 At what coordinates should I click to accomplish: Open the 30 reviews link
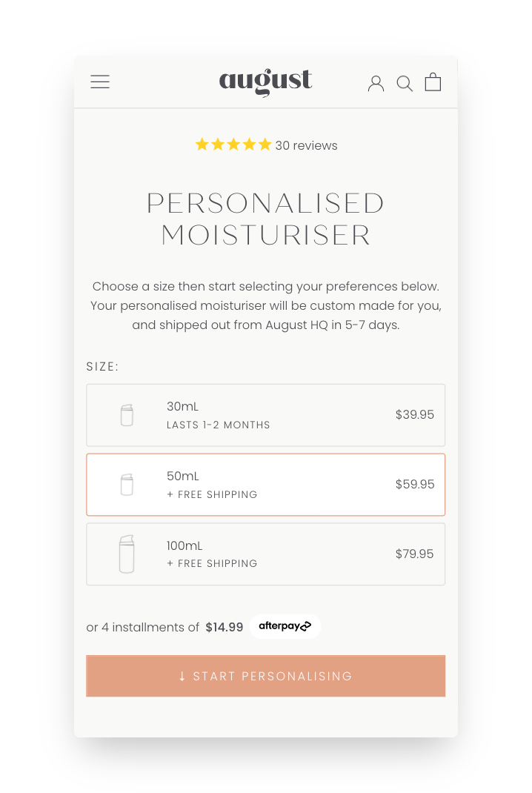[306, 146]
